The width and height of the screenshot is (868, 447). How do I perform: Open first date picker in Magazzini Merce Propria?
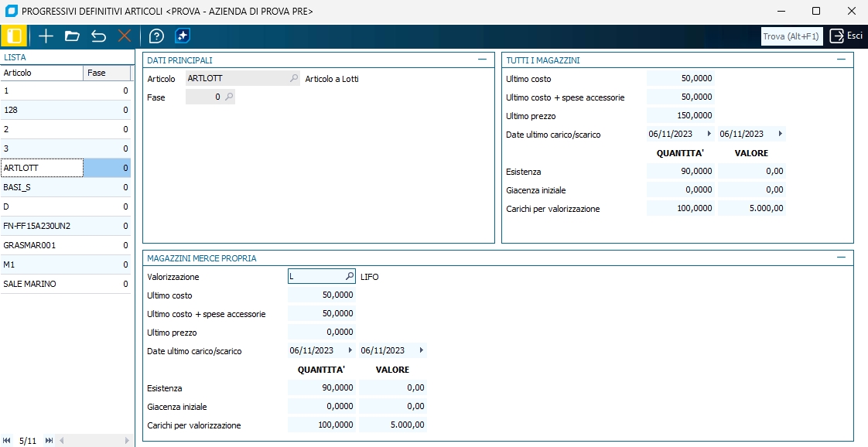pyautogui.click(x=350, y=350)
